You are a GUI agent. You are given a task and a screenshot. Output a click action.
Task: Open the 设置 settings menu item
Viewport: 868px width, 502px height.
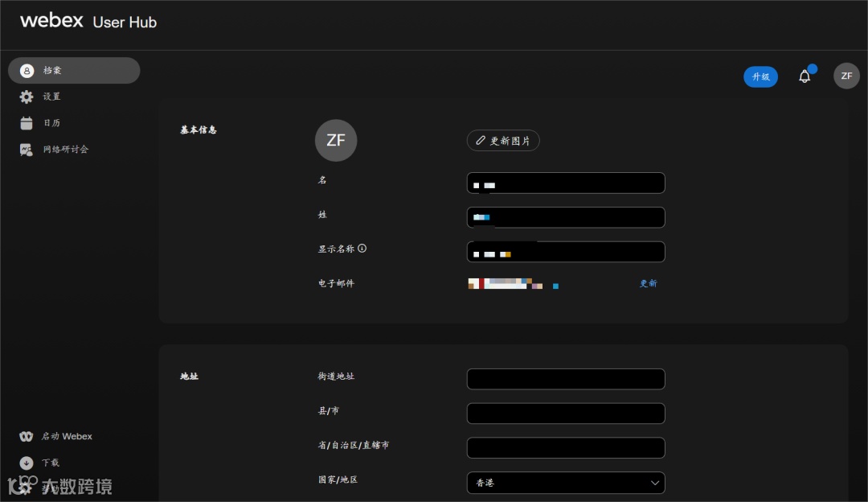(51, 97)
